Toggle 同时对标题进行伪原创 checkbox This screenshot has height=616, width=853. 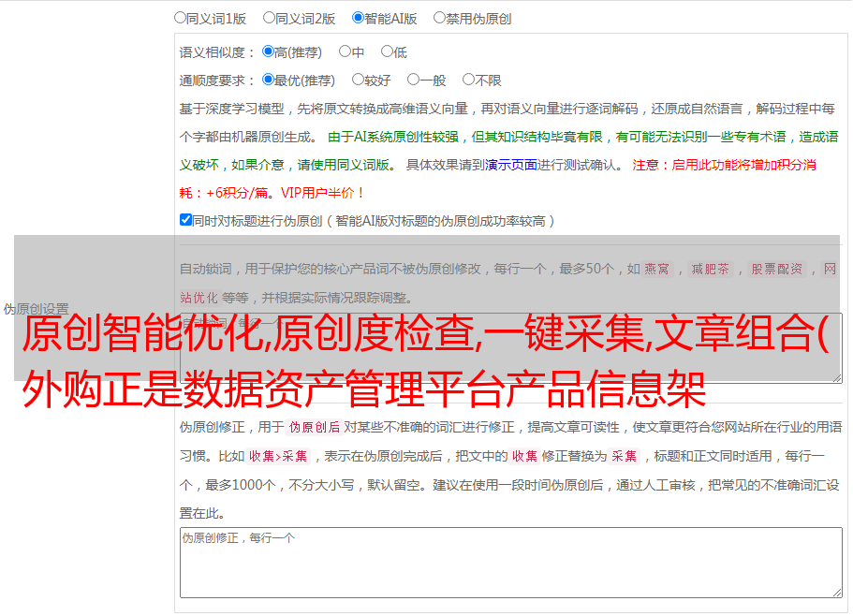185,220
